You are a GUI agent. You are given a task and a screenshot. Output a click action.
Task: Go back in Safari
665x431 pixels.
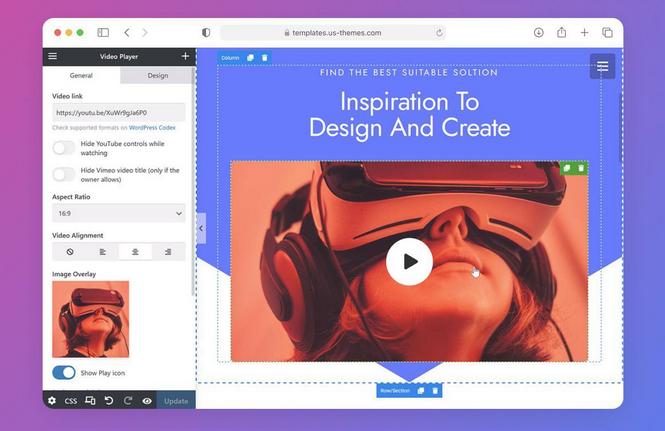coord(127,32)
